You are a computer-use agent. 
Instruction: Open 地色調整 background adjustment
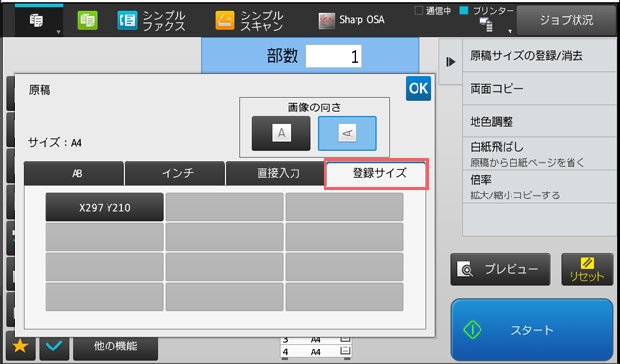(540, 121)
